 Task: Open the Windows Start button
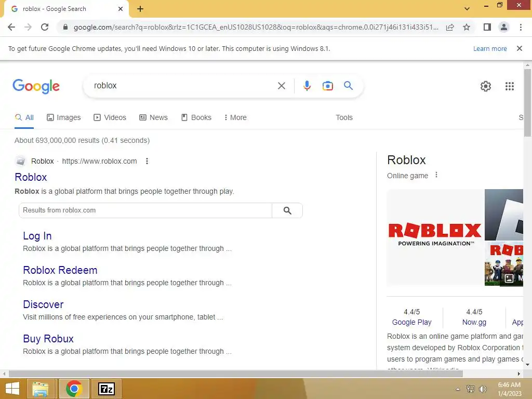point(12,389)
